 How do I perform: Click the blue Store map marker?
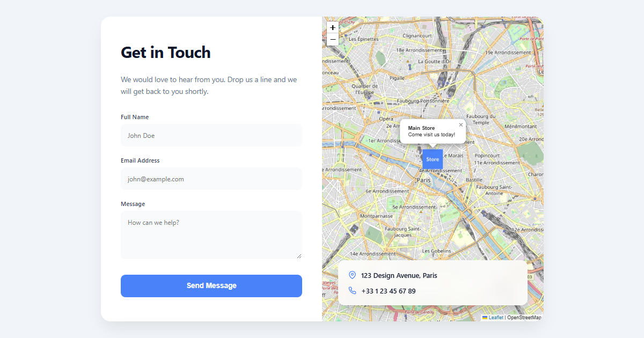[x=433, y=159]
